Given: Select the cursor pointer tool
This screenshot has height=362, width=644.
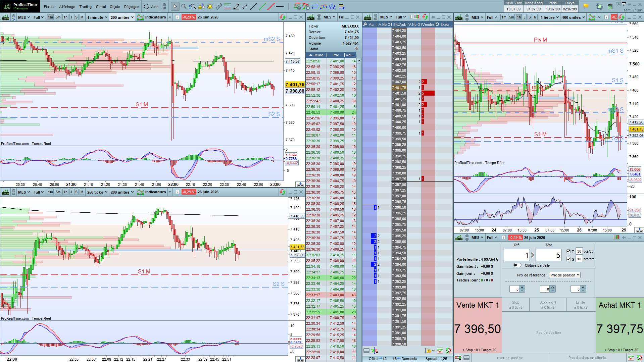Looking at the screenshot, I should tap(175, 6).
